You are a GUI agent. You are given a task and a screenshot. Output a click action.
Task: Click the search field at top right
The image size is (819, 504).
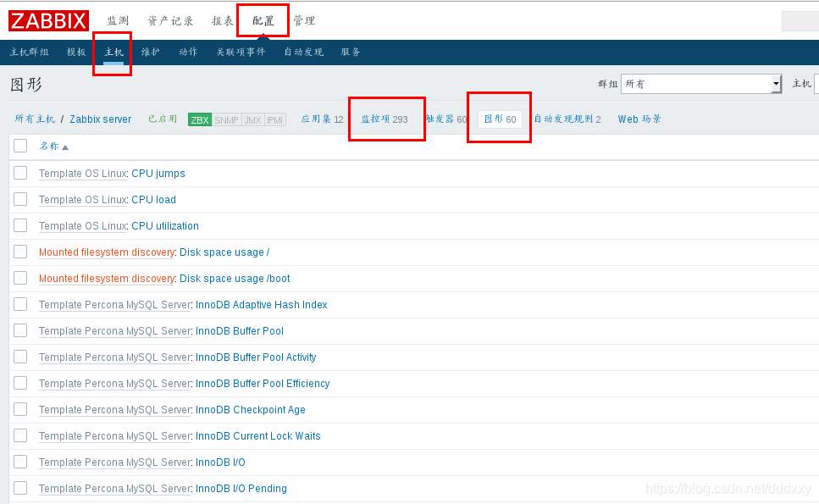[x=800, y=21]
